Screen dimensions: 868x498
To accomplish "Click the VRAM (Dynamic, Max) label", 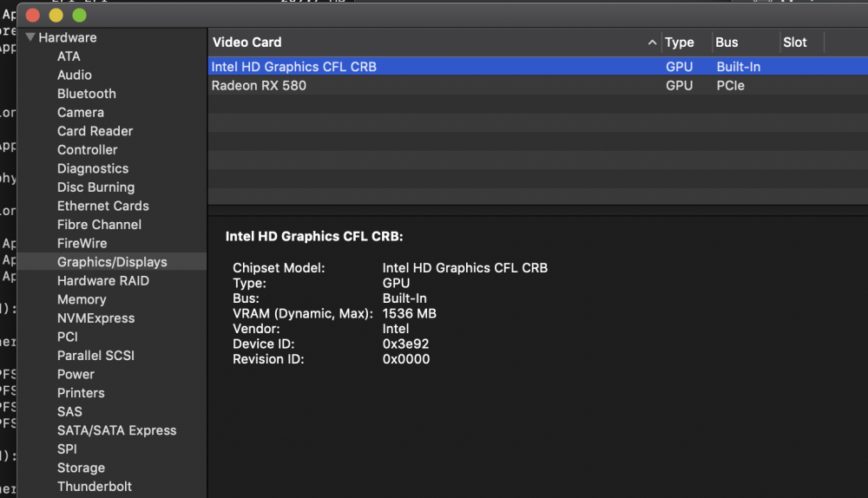I will tap(302, 314).
